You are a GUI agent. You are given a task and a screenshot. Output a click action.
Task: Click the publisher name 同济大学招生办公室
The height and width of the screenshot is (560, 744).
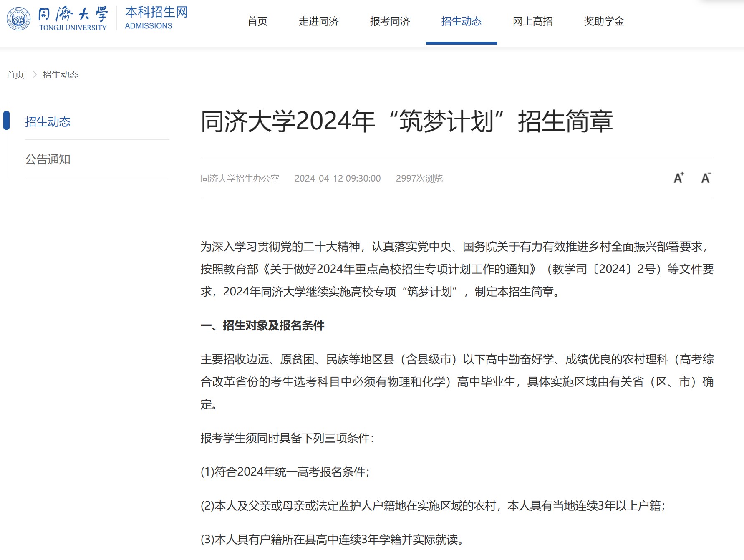[240, 179]
